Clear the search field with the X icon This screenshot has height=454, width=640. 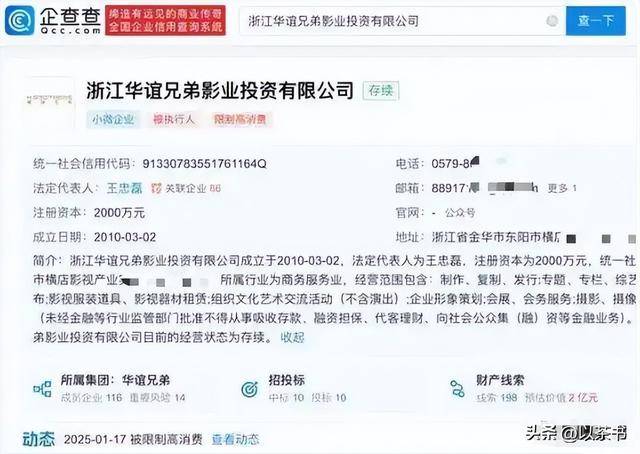pos(552,21)
